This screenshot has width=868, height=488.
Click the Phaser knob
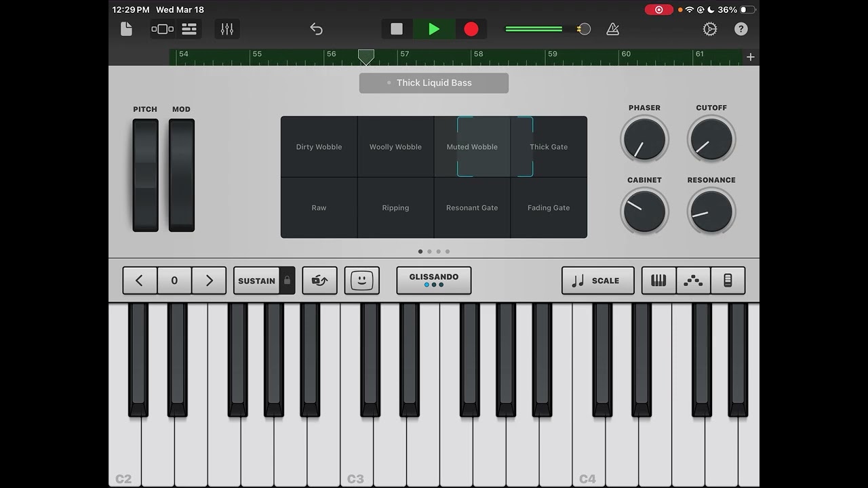(644, 139)
